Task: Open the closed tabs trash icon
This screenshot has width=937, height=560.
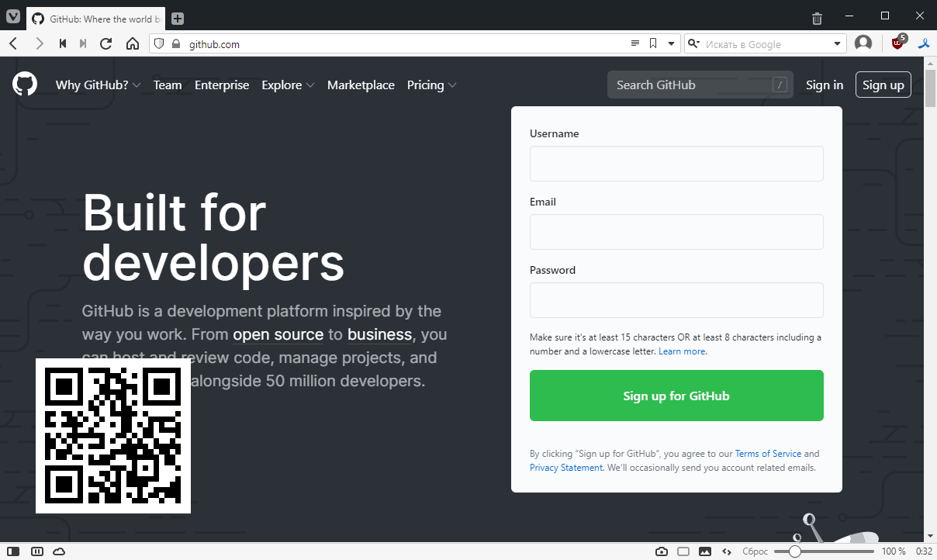Action: click(x=817, y=19)
